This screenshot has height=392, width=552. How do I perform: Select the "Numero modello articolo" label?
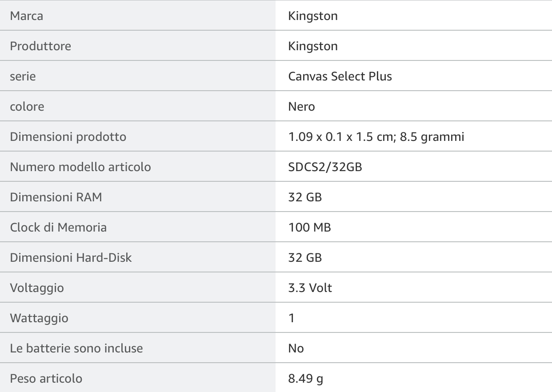pos(80,167)
